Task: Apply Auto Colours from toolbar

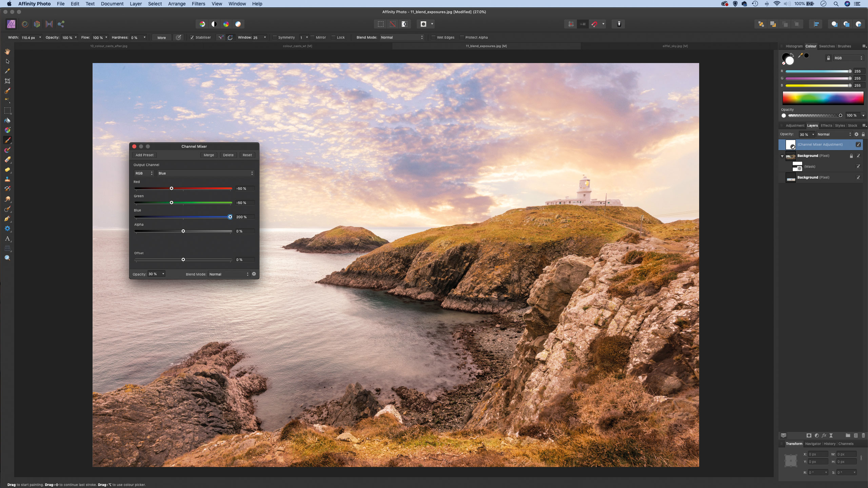Action: 226,24
